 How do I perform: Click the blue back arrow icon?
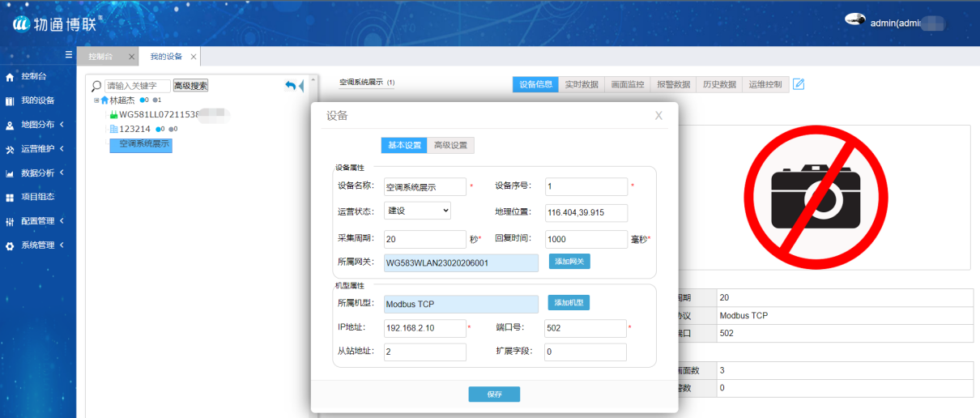pyautogui.click(x=290, y=86)
